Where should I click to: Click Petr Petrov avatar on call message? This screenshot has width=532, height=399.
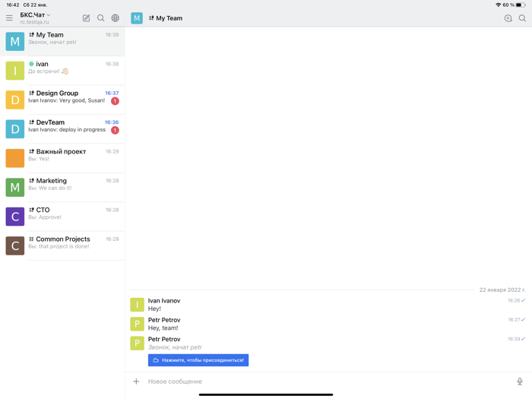pos(137,344)
